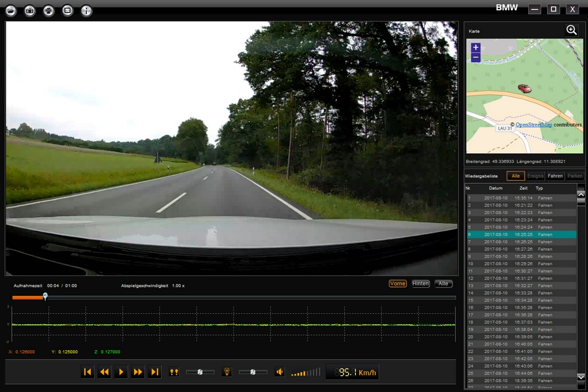Take a snapshot with the camera icon
Viewport: 588px width, 392px height.
pyautogui.click(x=30, y=10)
